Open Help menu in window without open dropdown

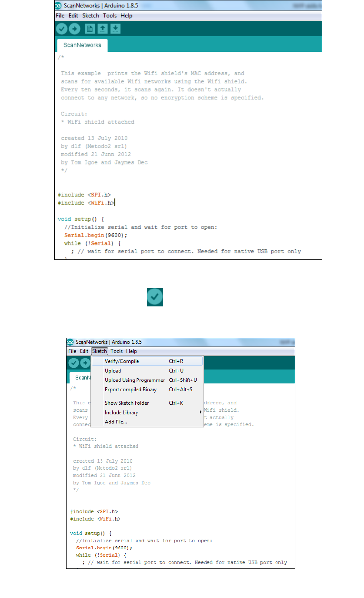pos(127,16)
